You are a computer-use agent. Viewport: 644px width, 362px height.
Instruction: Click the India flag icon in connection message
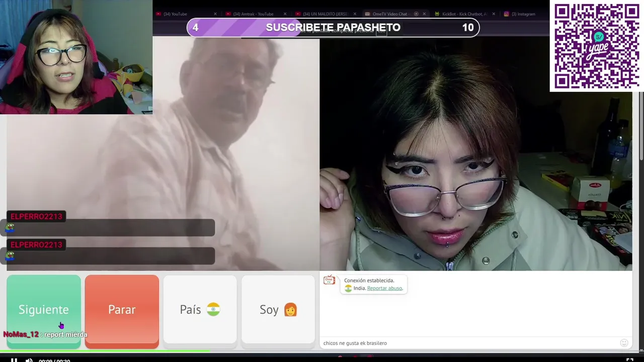[x=348, y=288]
